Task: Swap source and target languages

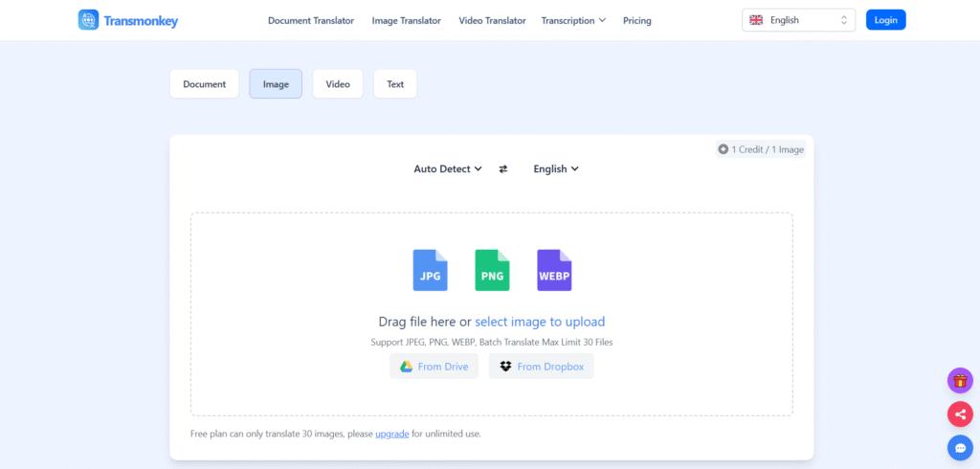Action: 503,168
